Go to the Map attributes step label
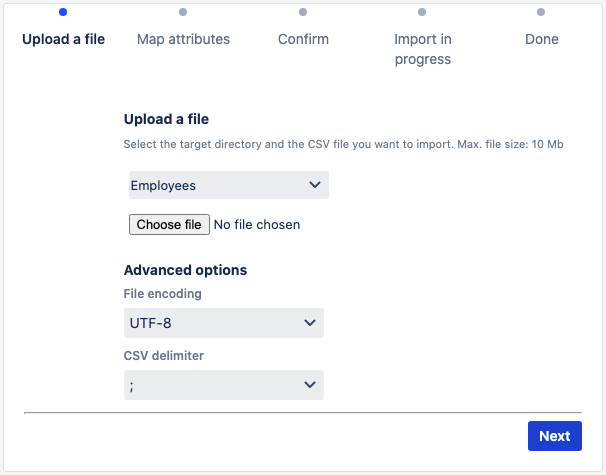Image resolution: width=606 pixels, height=475 pixels. (183, 40)
